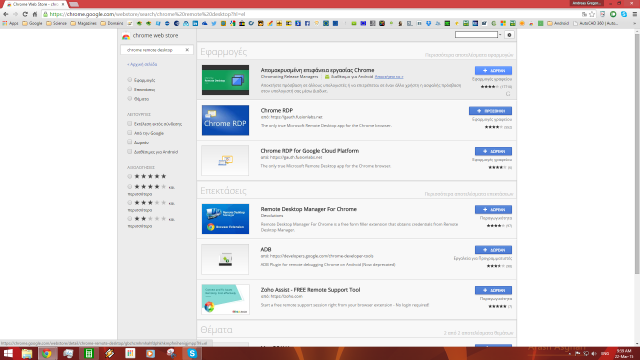Click the Facebook bookmark icon
The image size is (640, 360).
pyautogui.click(x=307, y=23)
